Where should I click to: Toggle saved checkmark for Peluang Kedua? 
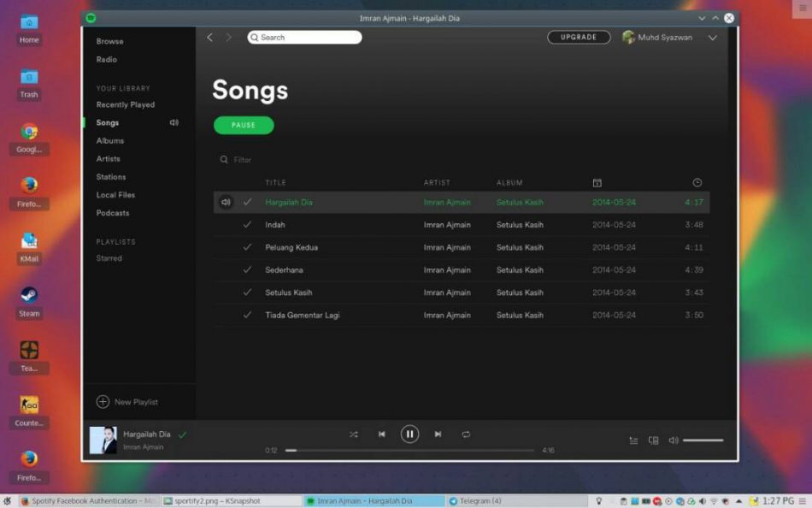[247, 247]
